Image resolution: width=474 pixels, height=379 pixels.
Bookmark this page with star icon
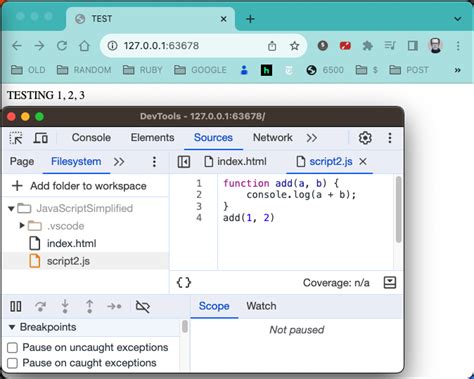pyautogui.click(x=294, y=46)
